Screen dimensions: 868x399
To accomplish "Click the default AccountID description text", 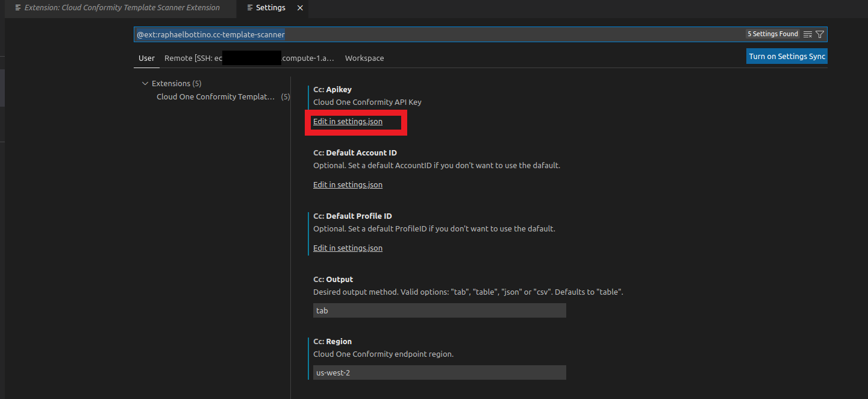I will pyautogui.click(x=437, y=166).
